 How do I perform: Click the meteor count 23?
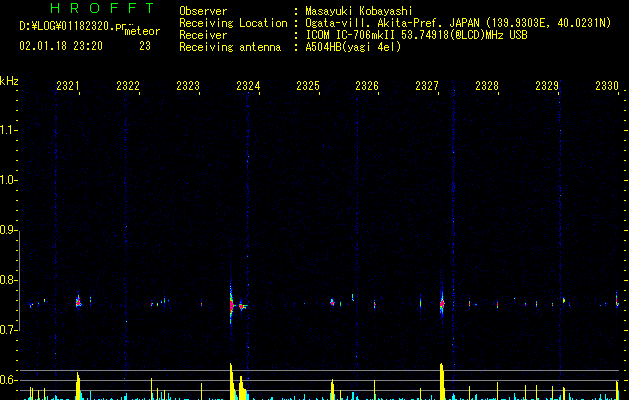[x=145, y=46]
